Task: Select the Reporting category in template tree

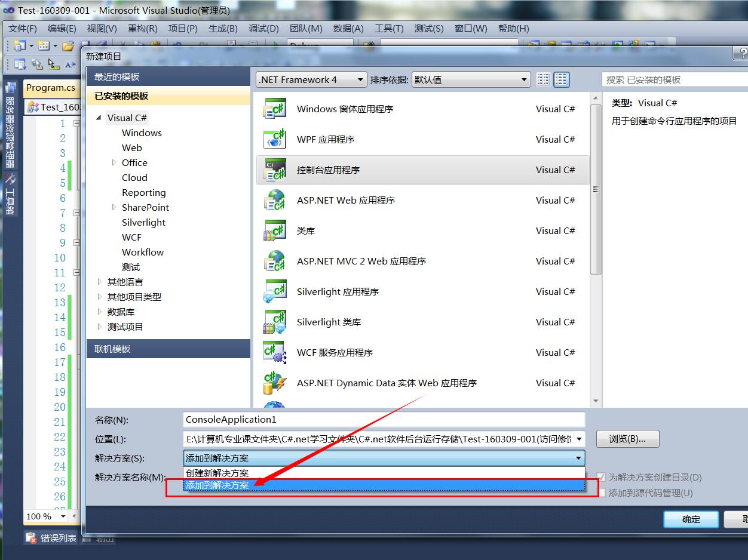Action: (144, 192)
